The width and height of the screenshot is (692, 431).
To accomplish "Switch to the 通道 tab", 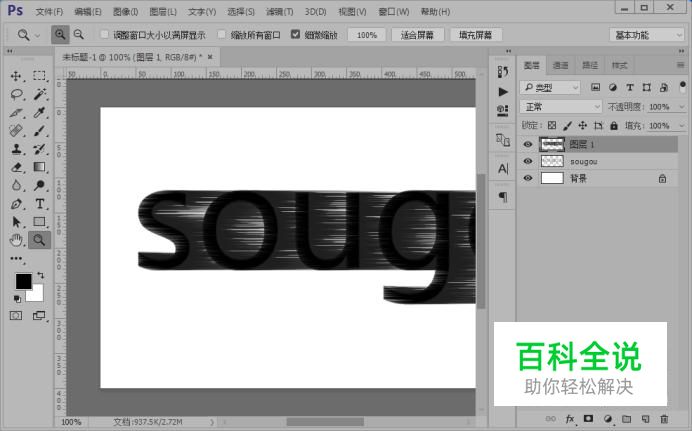I will tap(561, 65).
